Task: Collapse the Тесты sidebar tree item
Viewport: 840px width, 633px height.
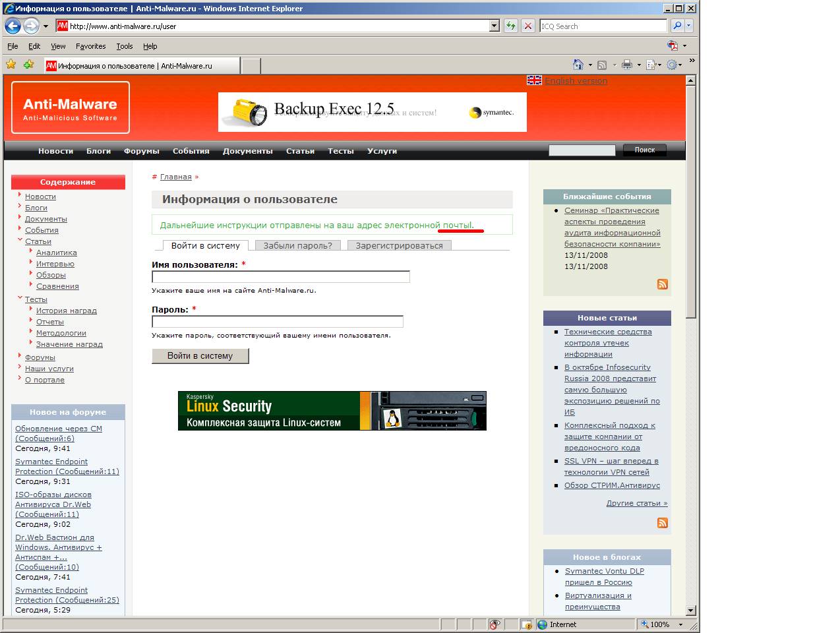Action: pyautogui.click(x=20, y=299)
